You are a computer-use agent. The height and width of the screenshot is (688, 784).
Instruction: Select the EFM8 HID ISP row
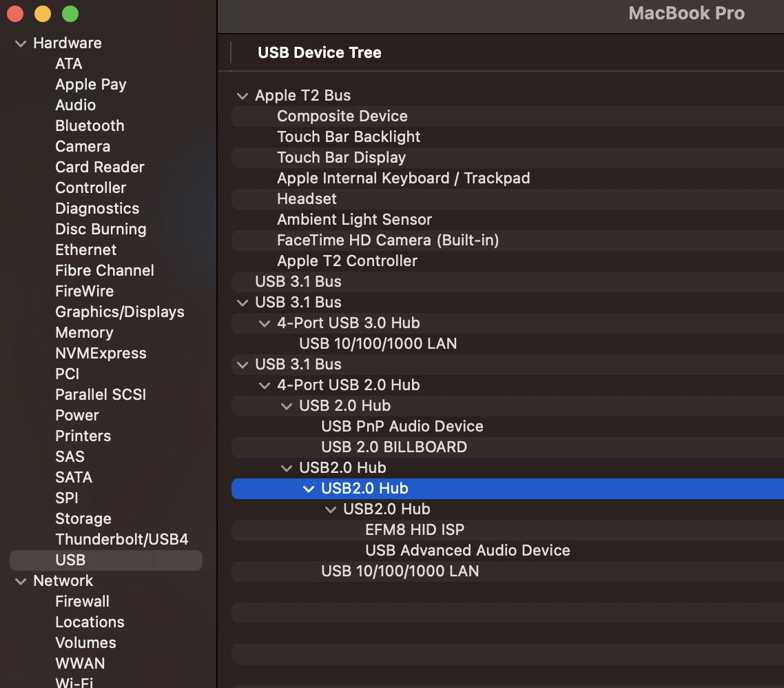click(508, 530)
